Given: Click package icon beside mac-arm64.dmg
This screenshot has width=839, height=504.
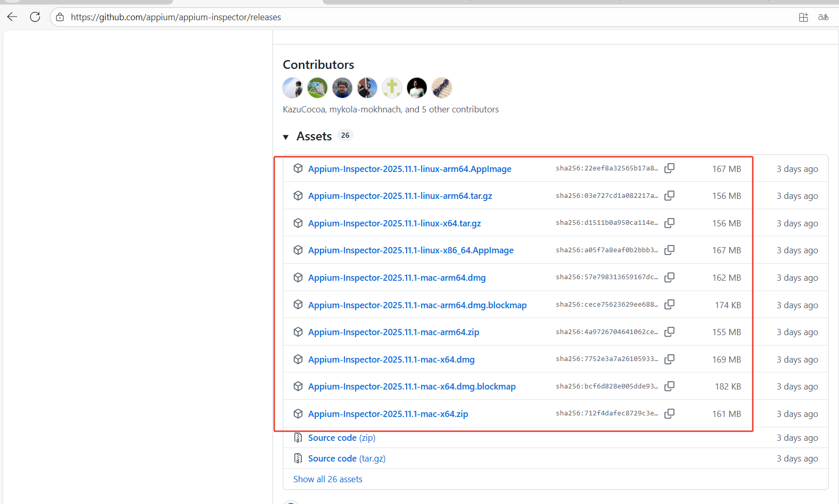Looking at the screenshot, I should pyautogui.click(x=298, y=277).
